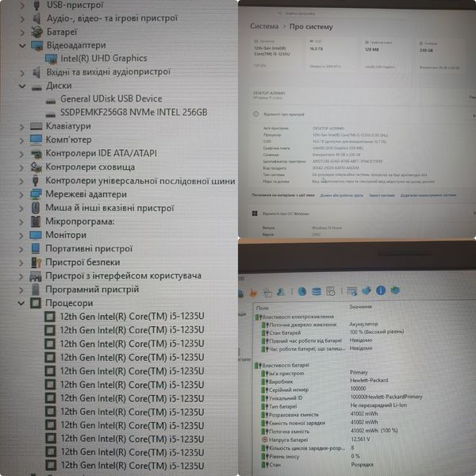
Task: Click the Пристрої з інтерфейсом користувача icon
Action: tap(35, 276)
